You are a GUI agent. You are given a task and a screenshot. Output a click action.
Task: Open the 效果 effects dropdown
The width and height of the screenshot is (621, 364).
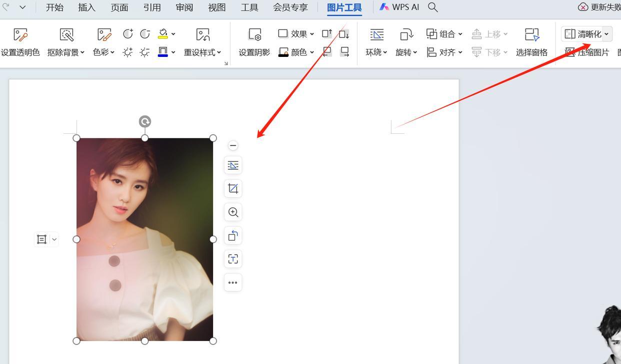pyautogui.click(x=296, y=34)
